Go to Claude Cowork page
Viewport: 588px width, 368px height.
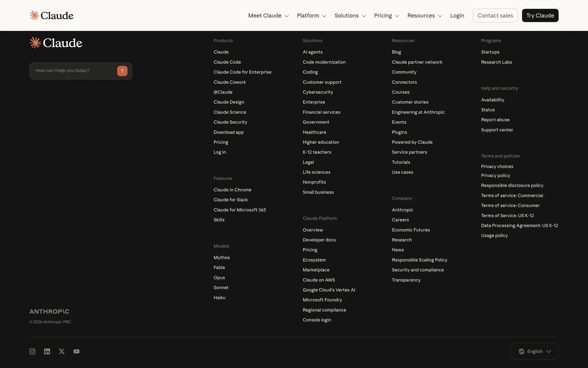point(230,82)
